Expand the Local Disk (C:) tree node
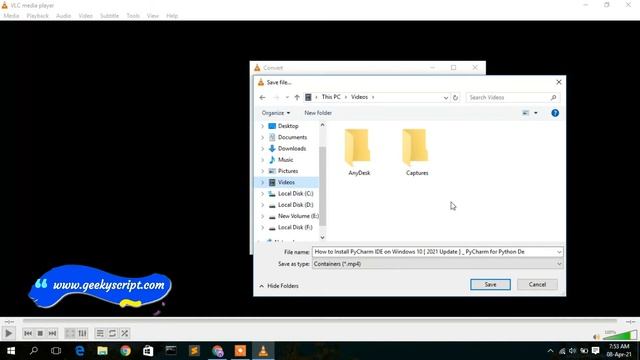Viewport: 640px width, 360px height. pos(262,193)
